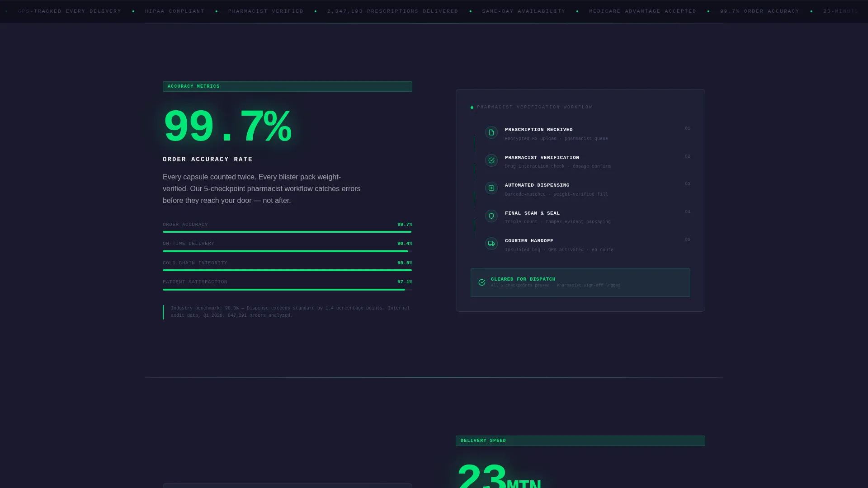Click the step number 01 label

pos(688,128)
